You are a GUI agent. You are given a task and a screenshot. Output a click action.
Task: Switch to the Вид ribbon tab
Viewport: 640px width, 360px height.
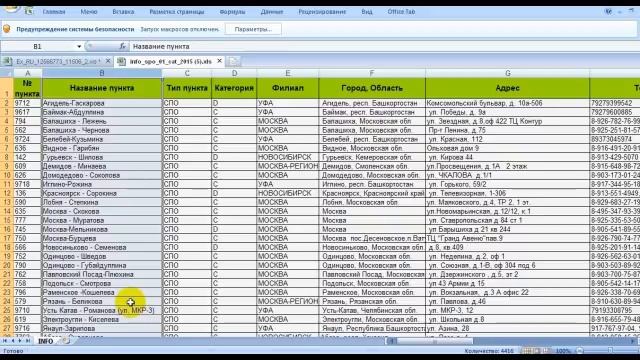click(x=367, y=12)
